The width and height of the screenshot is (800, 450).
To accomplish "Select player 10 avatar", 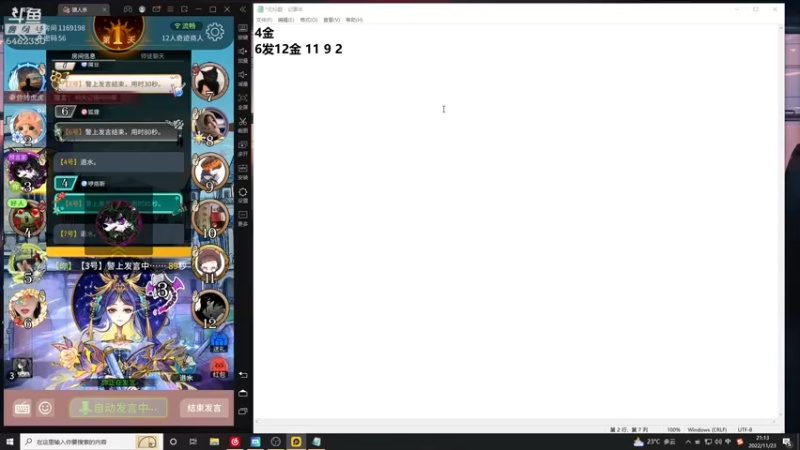I will (x=210, y=218).
